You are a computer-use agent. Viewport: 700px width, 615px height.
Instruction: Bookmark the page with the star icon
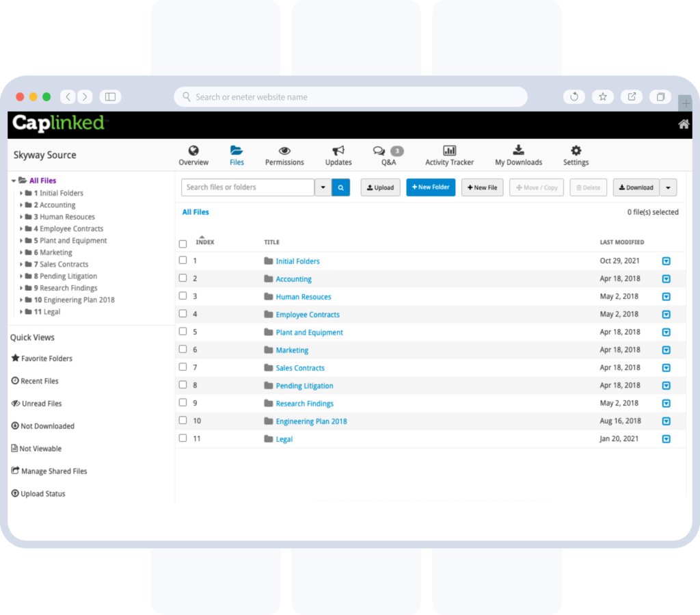pyautogui.click(x=603, y=96)
